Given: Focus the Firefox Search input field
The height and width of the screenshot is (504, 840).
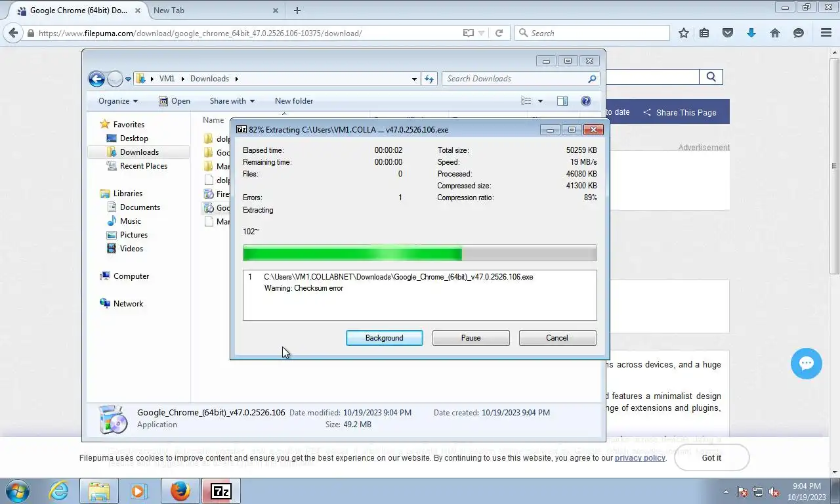Looking at the screenshot, I should (x=593, y=33).
